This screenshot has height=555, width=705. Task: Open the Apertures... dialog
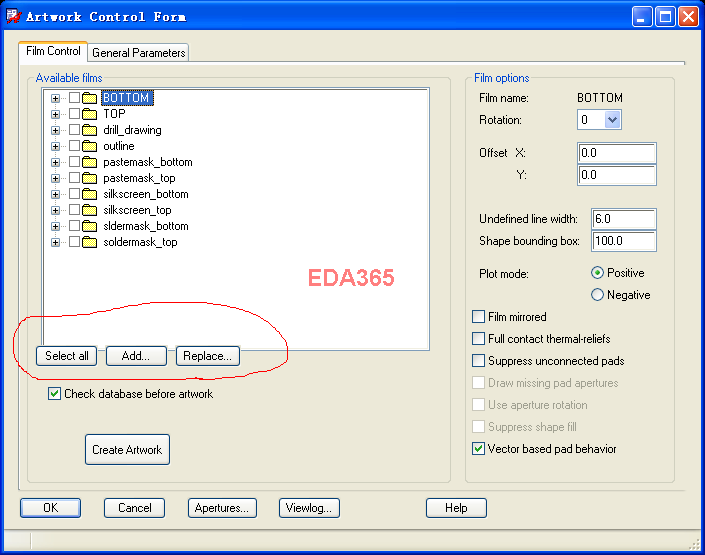pyautogui.click(x=222, y=508)
